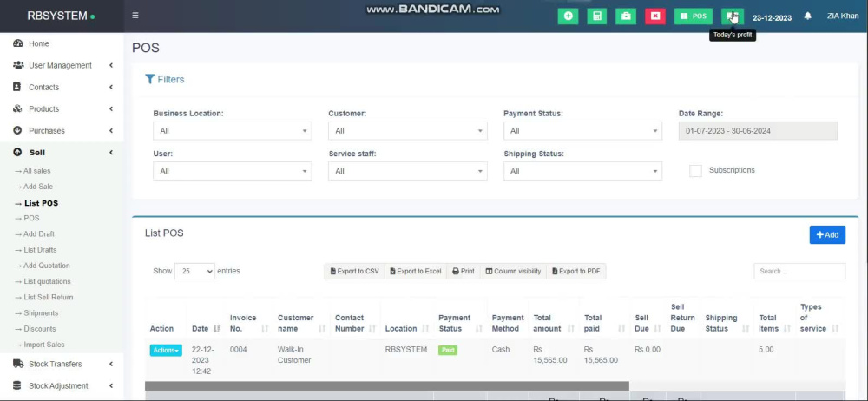Expand Contacts menu

(x=62, y=87)
